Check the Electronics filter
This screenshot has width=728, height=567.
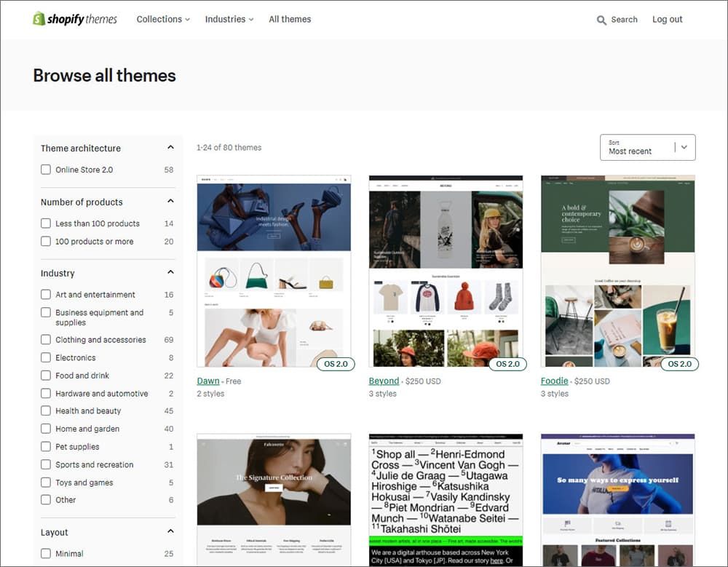tap(45, 357)
